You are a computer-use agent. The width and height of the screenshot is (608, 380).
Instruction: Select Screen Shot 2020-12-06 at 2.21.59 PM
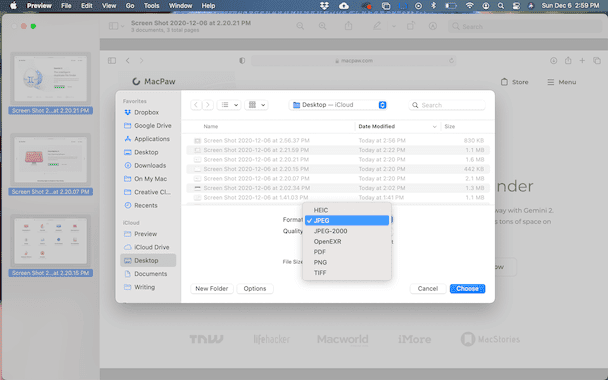coord(338,150)
